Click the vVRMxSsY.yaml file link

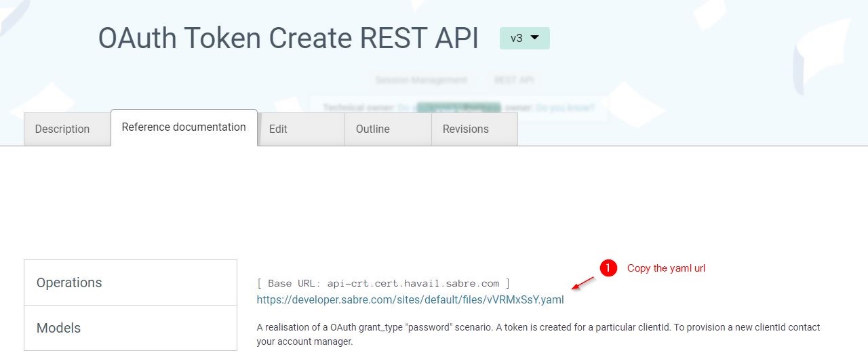tap(410, 299)
